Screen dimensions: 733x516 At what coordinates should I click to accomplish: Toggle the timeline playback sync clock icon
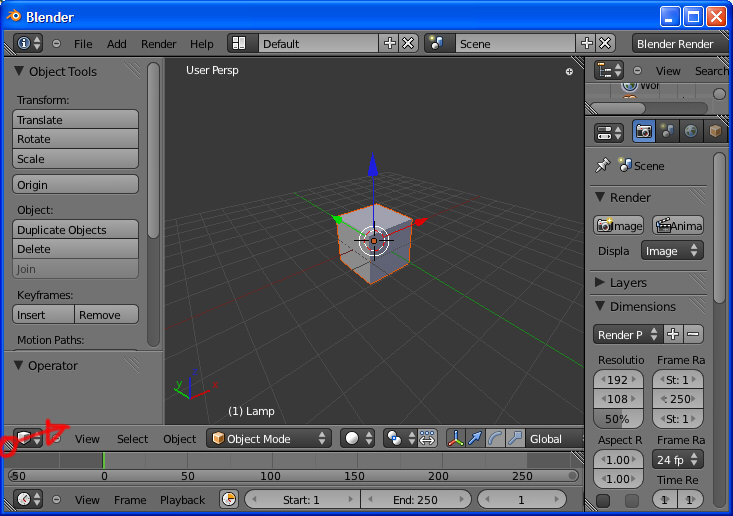point(229,499)
